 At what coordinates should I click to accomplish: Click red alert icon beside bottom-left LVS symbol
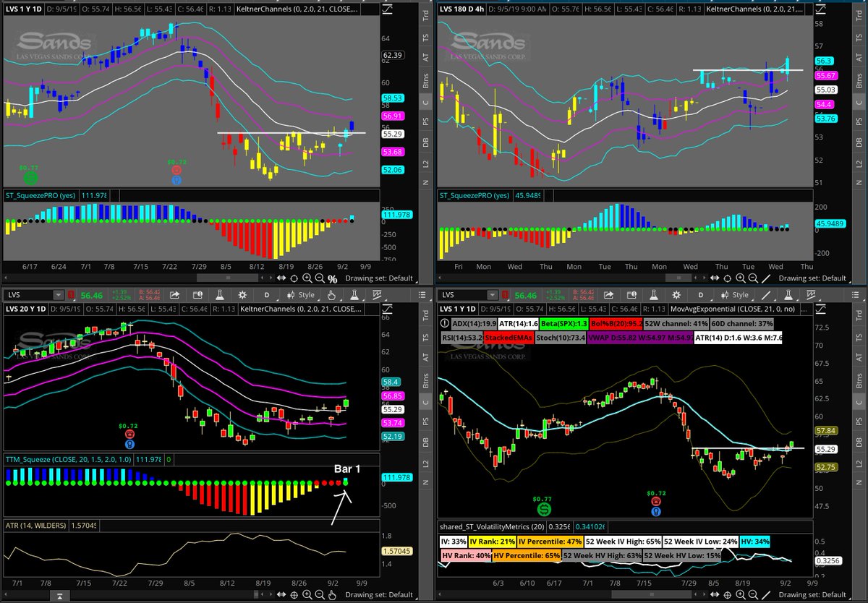71,295
